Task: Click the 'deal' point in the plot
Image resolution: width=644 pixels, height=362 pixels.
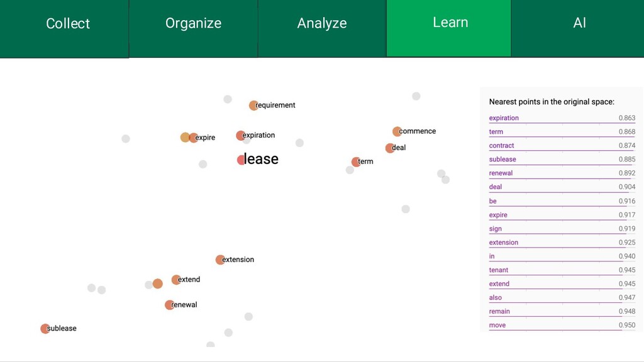Action: (x=390, y=148)
